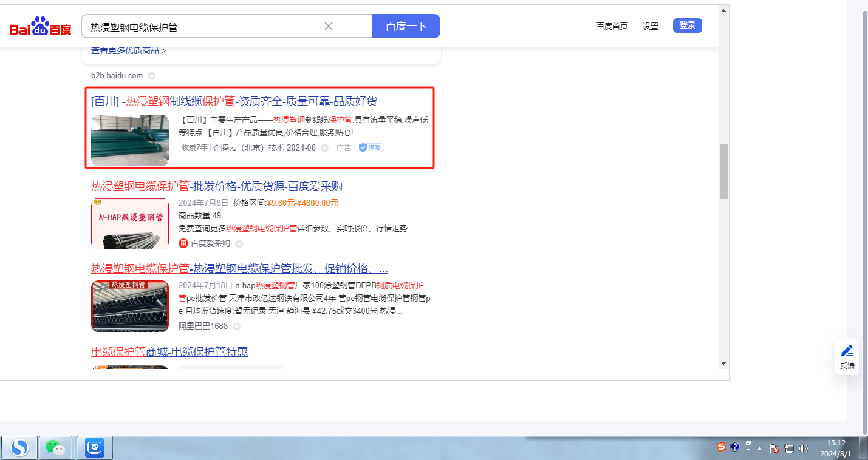The image size is (868, 460).
Task: Clear the search box with the X icon
Action: click(x=329, y=26)
